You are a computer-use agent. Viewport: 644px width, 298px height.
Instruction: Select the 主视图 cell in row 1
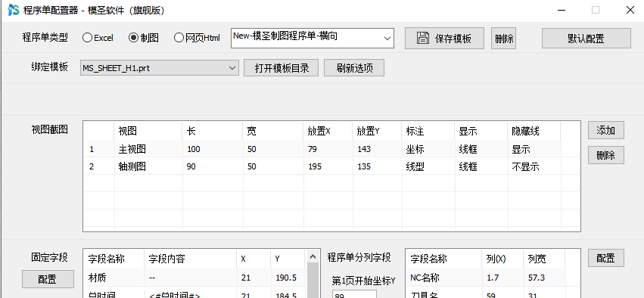tap(148, 149)
